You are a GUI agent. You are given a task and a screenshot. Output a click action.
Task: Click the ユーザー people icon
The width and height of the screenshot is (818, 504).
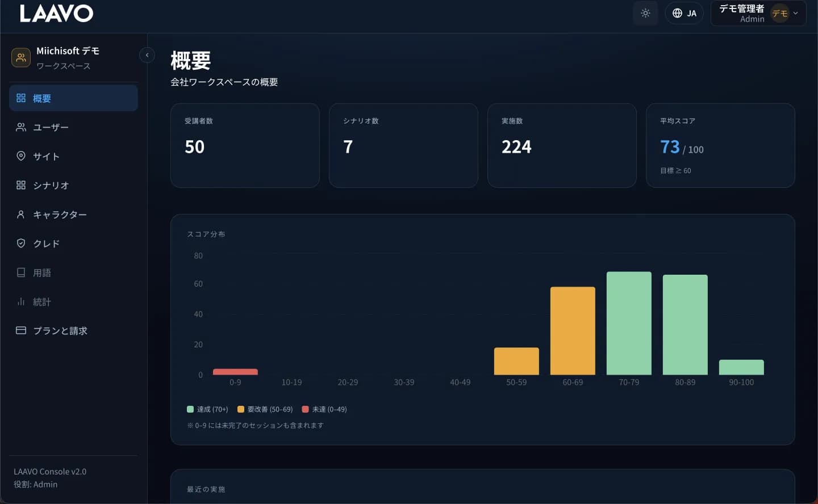(21, 127)
